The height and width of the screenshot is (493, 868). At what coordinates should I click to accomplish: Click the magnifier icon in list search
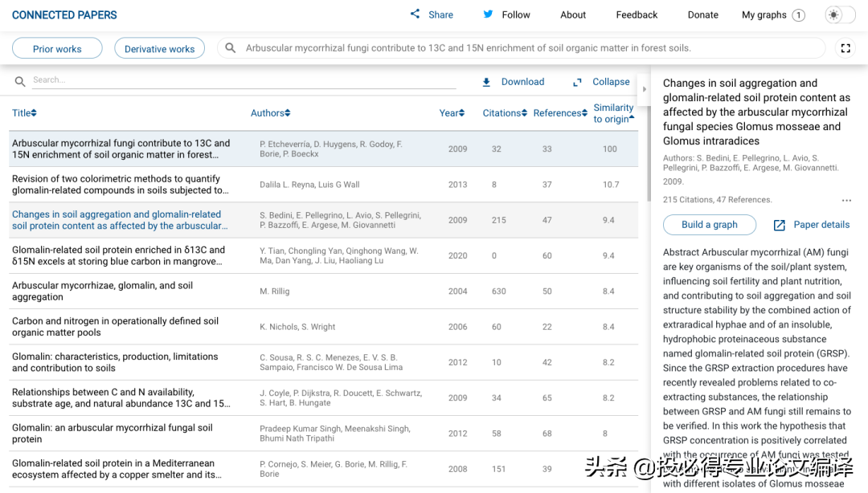pos(20,81)
